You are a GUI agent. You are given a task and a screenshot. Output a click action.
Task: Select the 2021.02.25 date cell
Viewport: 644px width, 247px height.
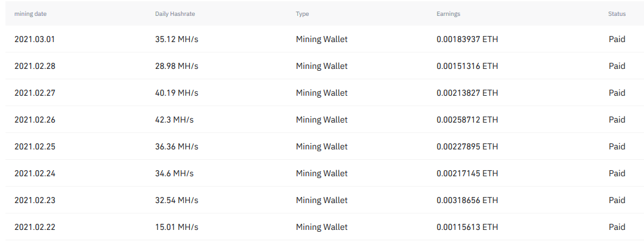tap(35, 146)
